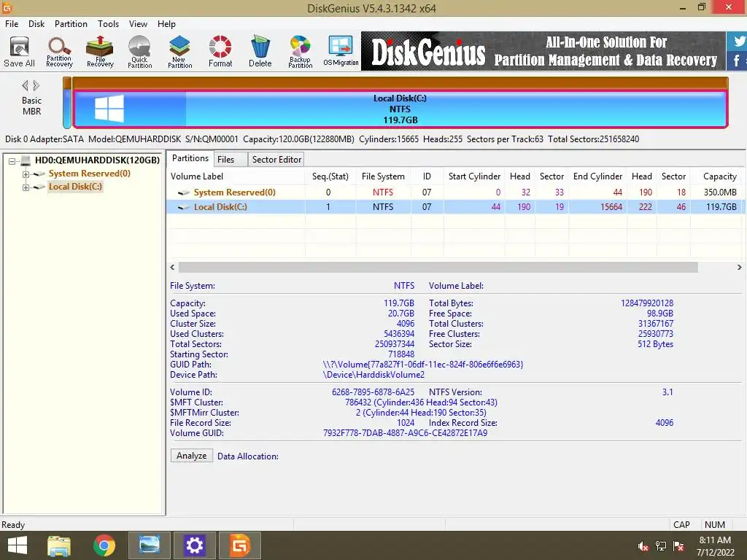Open the File menu
The height and width of the screenshot is (560, 747).
12,24
